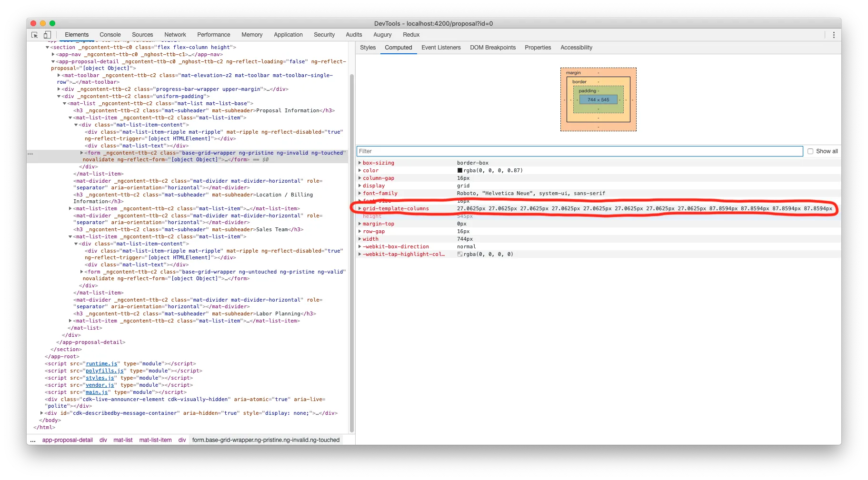The image size is (868, 480).
Task: Click the grid-template-columns property name
Action: point(396,208)
